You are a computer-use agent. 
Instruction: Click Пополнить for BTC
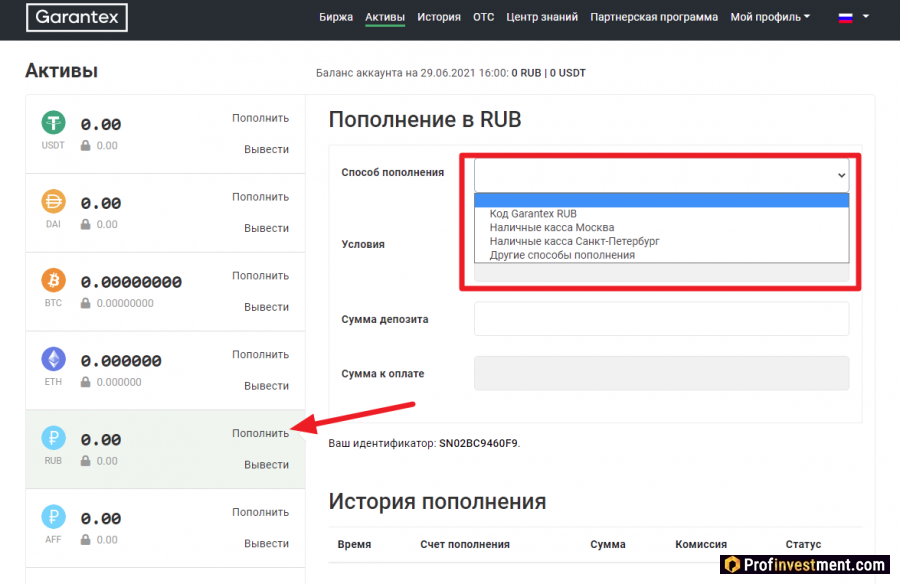[x=261, y=276]
